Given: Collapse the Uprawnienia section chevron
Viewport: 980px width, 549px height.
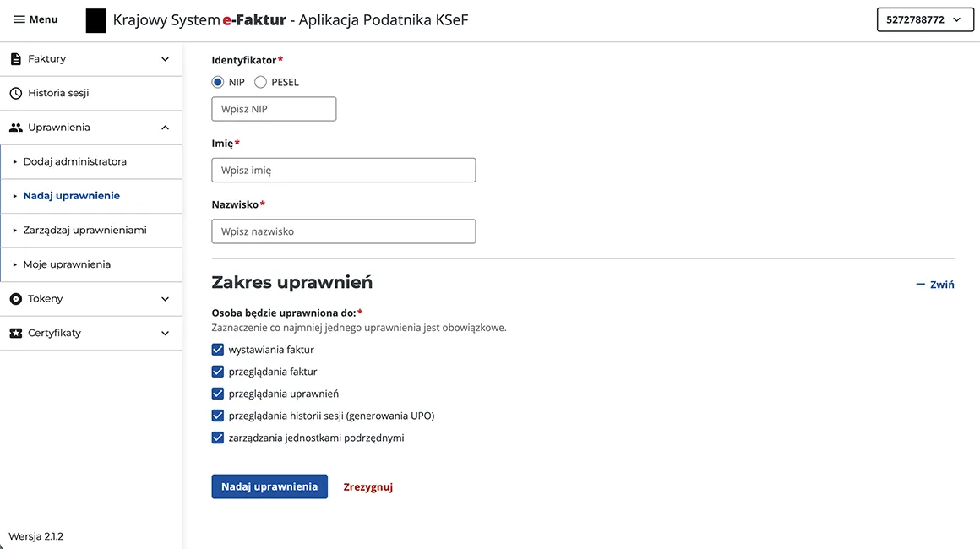Looking at the screenshot, I should 166,127.
